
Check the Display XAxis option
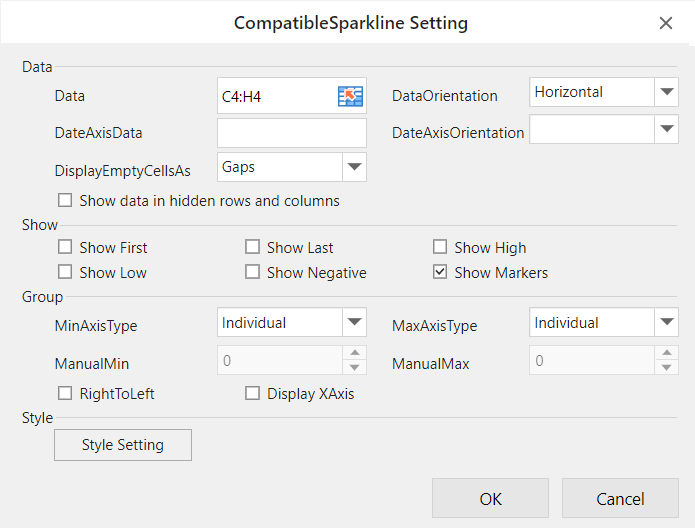click(x=253, y=394)
